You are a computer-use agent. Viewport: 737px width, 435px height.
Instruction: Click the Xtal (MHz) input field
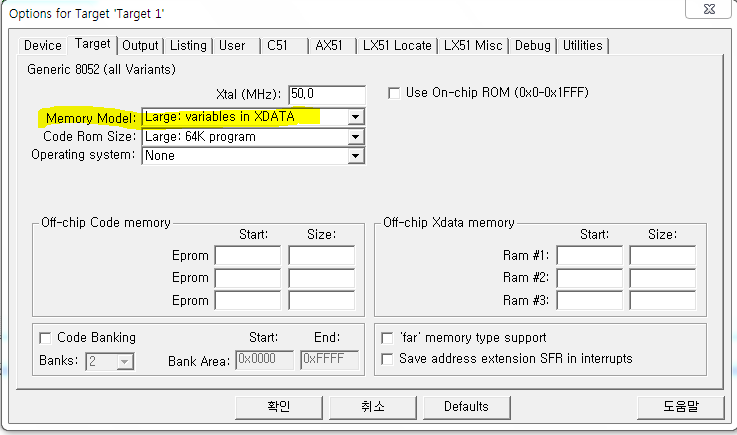(327, 95)
